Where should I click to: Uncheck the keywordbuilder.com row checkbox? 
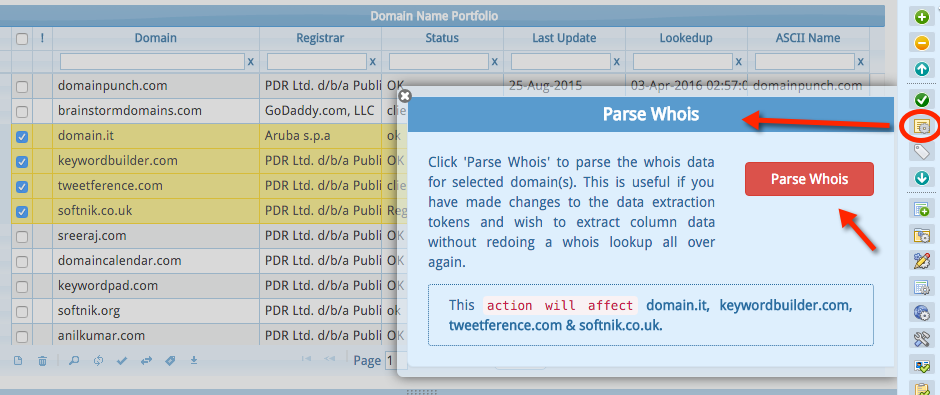(22, 162)
